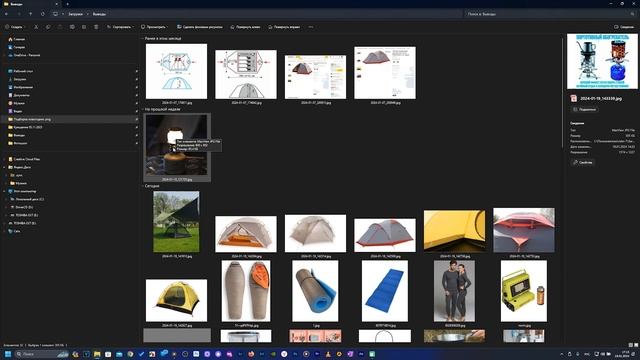This screenshot has width=640, height=360.
Task: Select the thermal underwear couple thumbnail
Action: [x=454, y=291]
